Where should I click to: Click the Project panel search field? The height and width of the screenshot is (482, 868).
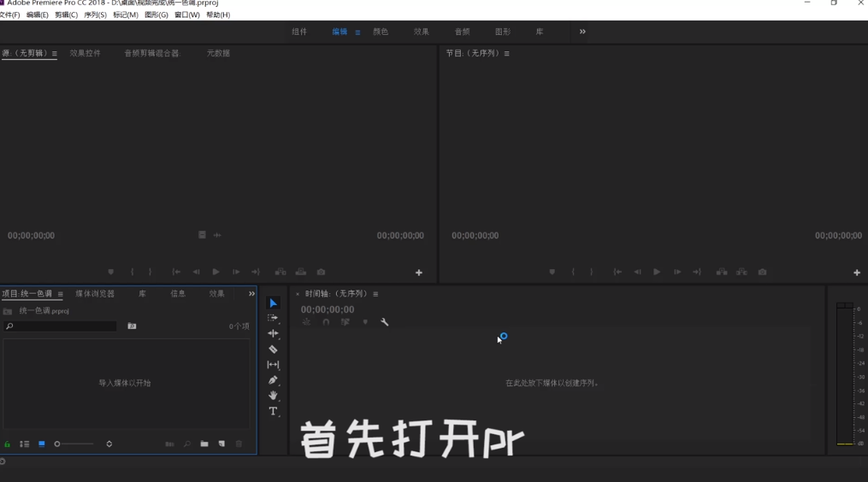click(60, 326)
